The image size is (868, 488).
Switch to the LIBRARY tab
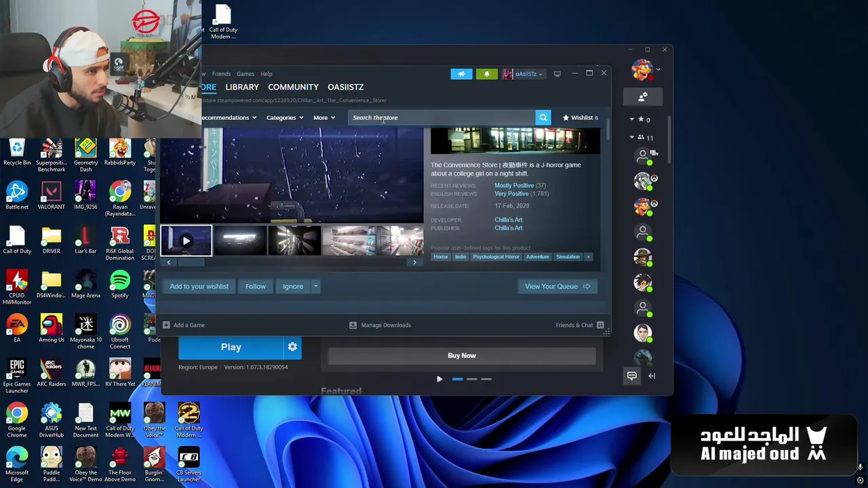[242, 87]
